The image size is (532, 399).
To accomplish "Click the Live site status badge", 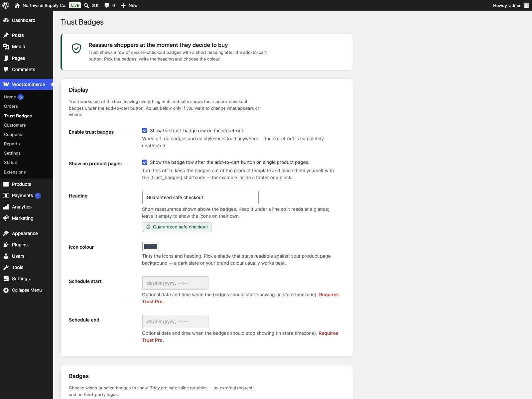I will pyautogui.click(x=75, y=5).
